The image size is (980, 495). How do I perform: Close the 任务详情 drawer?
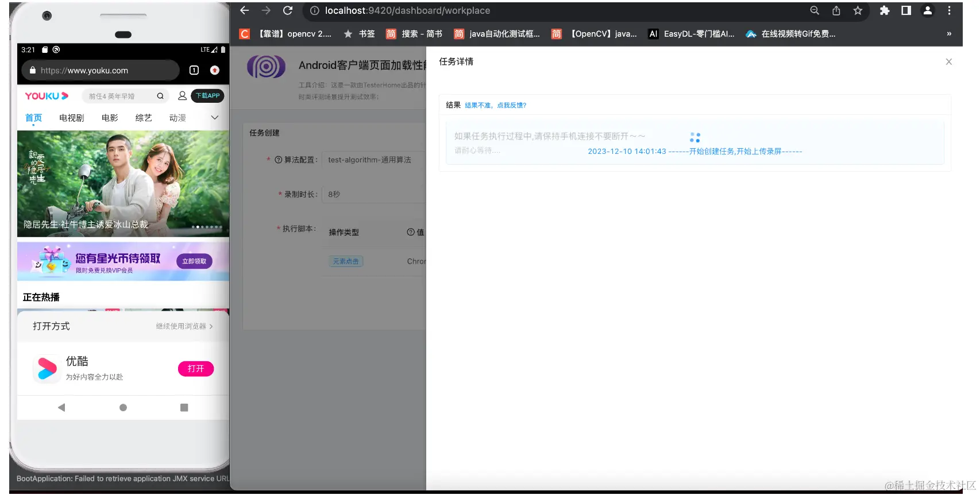pos(949,61)
